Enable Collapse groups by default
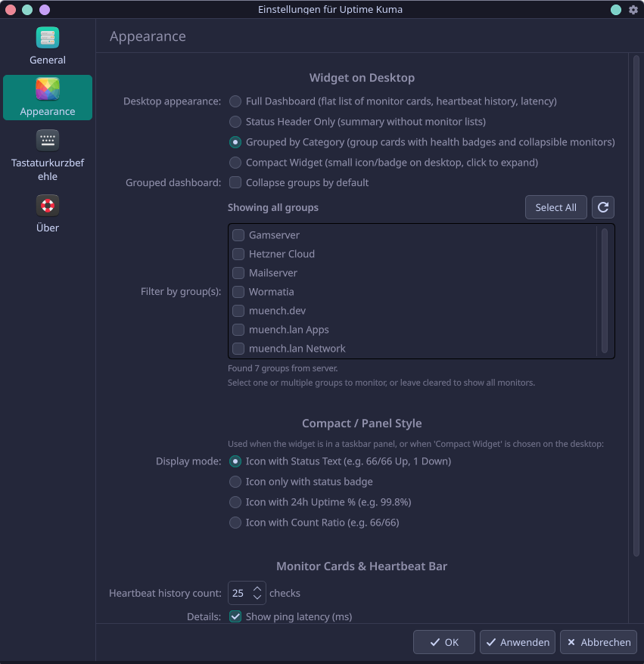 tap(235, 182)
